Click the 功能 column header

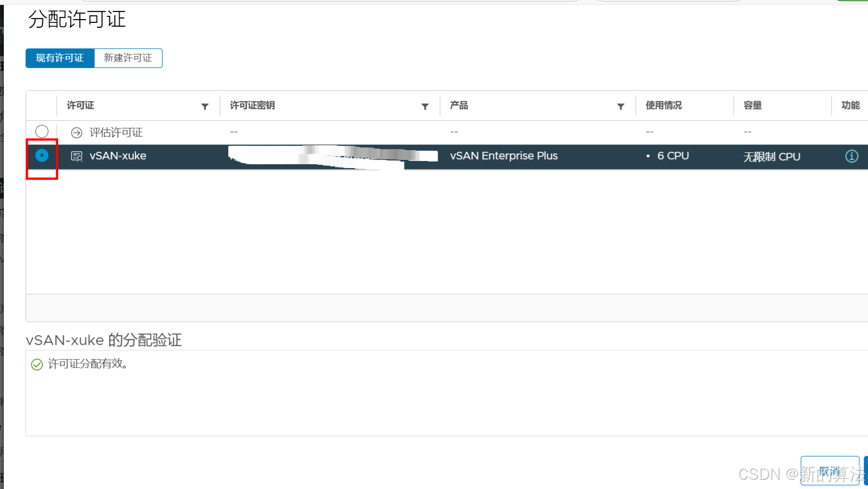click(851, 106)
